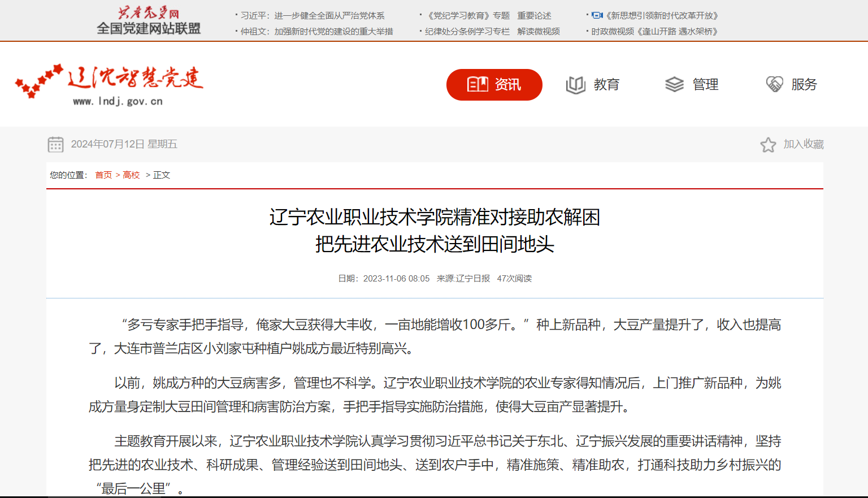
Task: Click the www.lndj.gov.cn site address
Action: click(118, 101)
